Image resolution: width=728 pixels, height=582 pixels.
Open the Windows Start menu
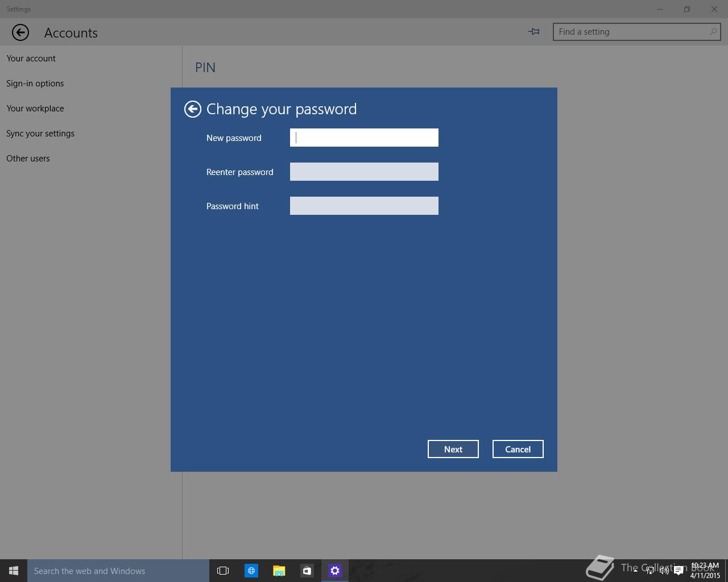click(x=14, y=571)
